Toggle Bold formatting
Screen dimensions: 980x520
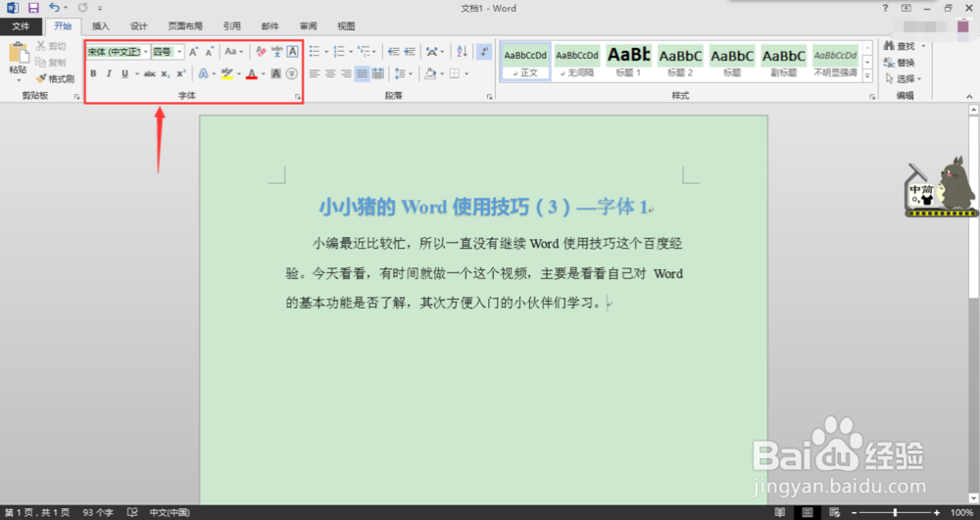pos(93,73)
